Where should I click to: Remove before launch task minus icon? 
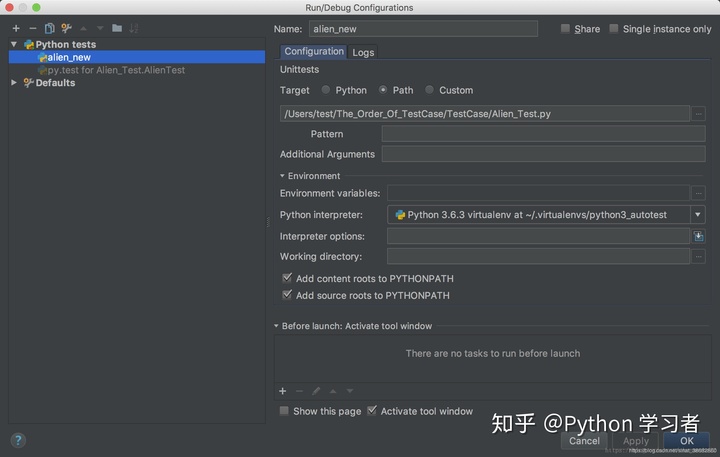click(299, 391)
